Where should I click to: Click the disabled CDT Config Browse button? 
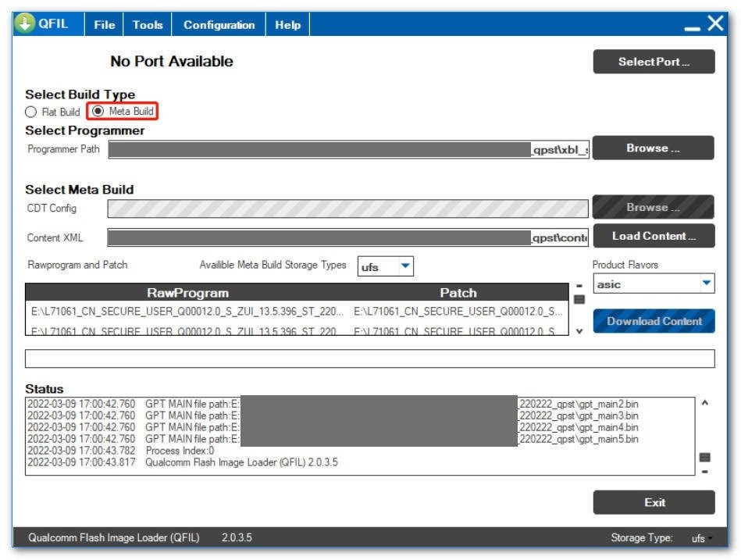653,207
